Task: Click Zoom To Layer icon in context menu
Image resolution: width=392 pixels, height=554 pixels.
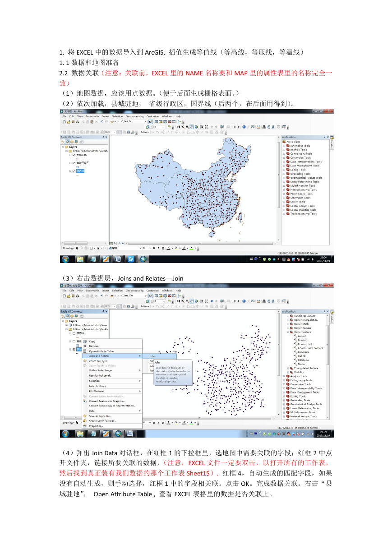Action: point(84,361)
